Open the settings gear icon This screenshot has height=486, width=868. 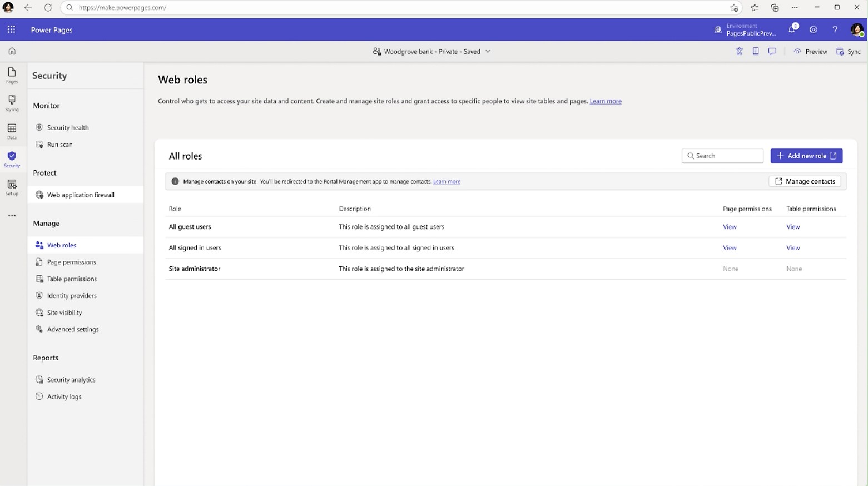tap(813, 29)
